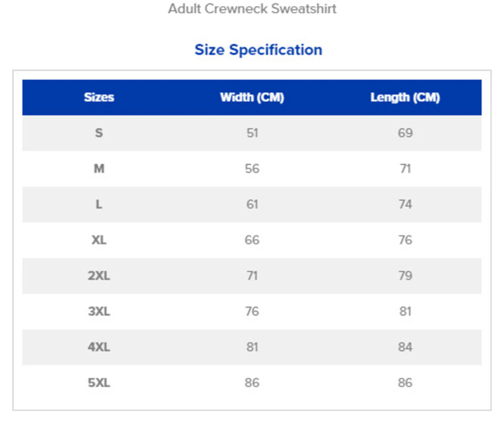Click the 2XL size row label
Viewport: 504px width, 422px height.
point(99,276)
